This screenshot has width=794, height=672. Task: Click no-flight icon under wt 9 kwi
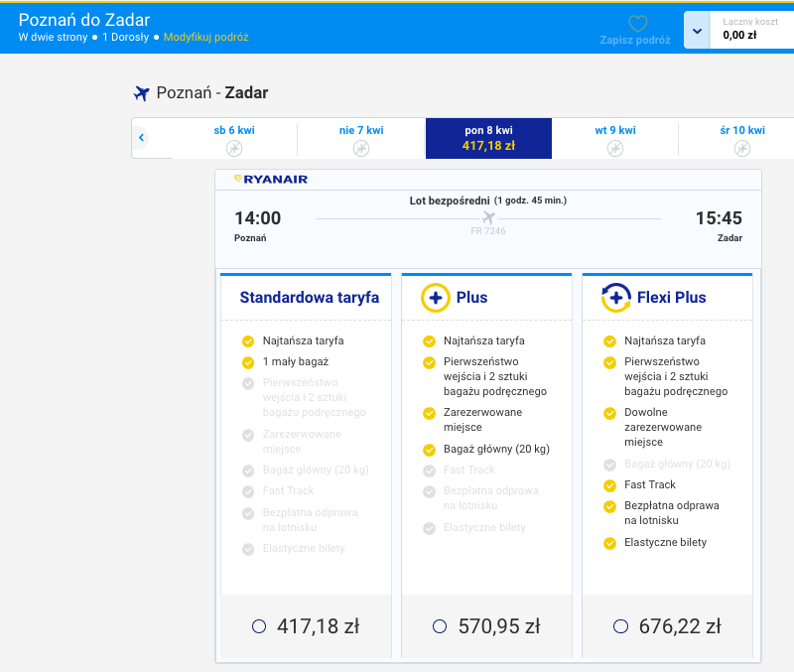[x=615, y=148]
